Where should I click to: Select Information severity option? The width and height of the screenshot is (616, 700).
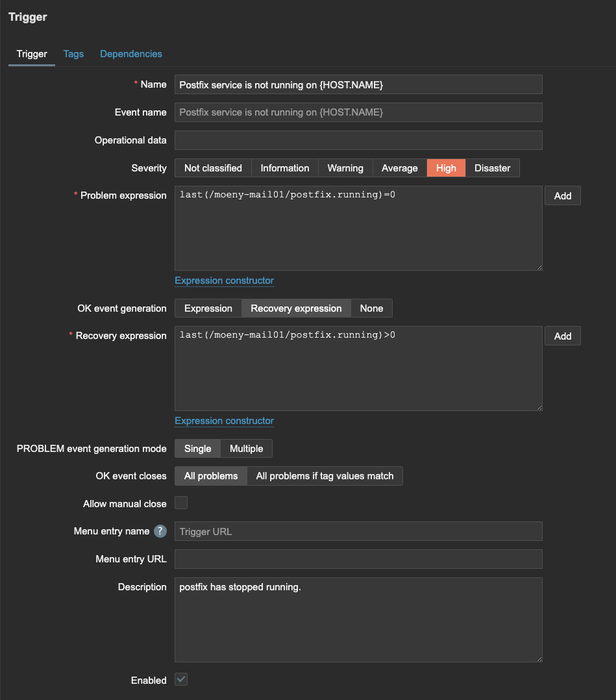(285, 168)
